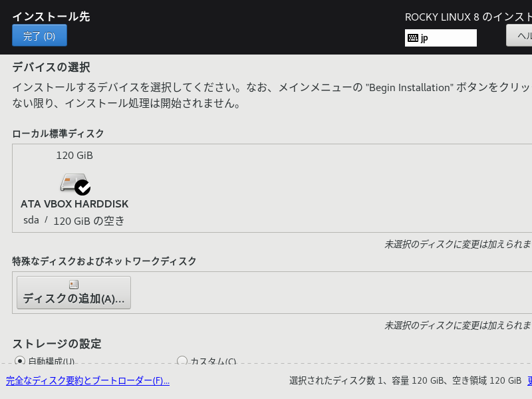Click ROCKY LINUX 8 installer title text

click(x=468, y=17)
